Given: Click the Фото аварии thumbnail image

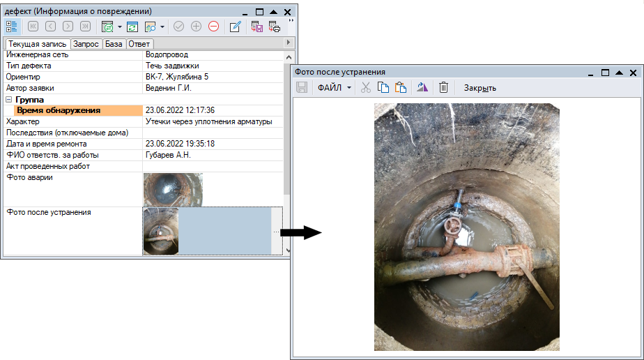Looking at the screenshot, I should (173, 189).
